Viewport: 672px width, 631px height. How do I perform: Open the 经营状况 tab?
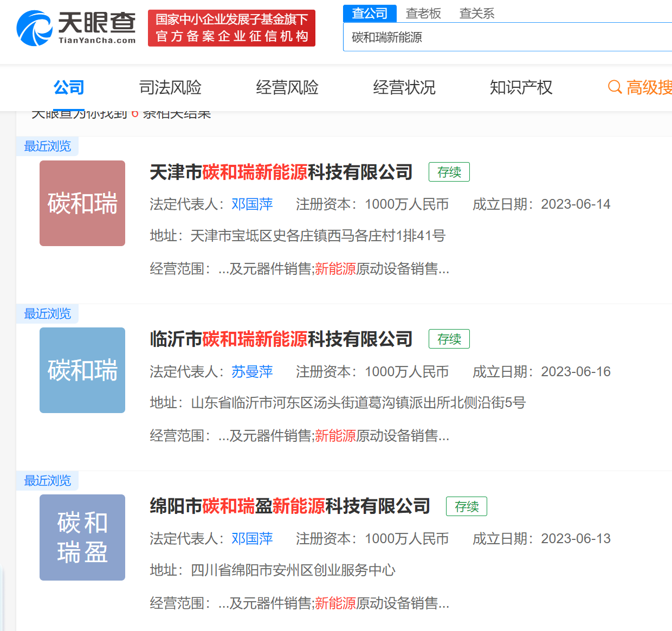click(x=404, y=87)
